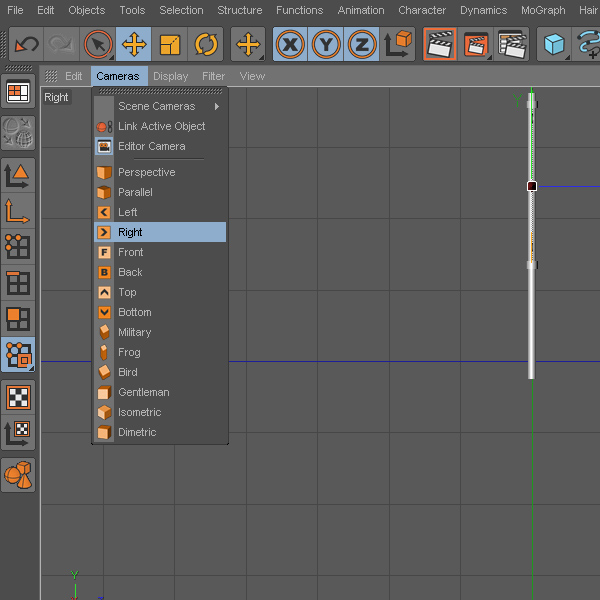Screen dimensions: 600x600
Task: Select Front camera view
Action: (x=160, y=252)
